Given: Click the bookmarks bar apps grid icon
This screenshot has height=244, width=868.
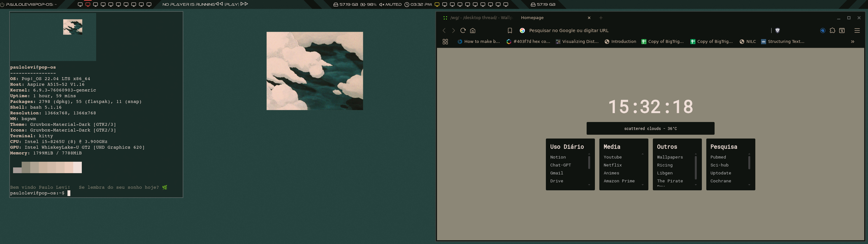Looking at the screenshot, I should pos(445,42).
